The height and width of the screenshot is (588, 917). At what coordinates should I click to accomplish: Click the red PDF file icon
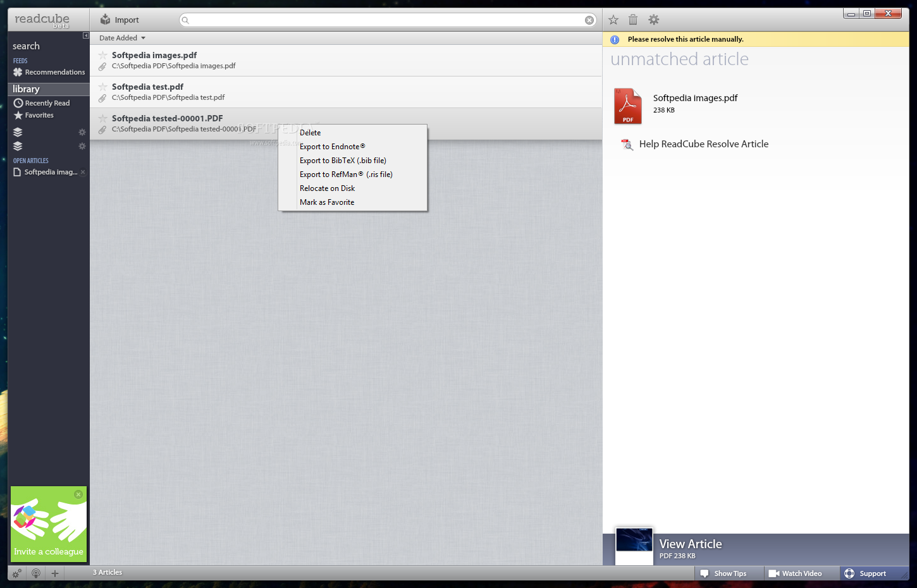pos(627,106)
